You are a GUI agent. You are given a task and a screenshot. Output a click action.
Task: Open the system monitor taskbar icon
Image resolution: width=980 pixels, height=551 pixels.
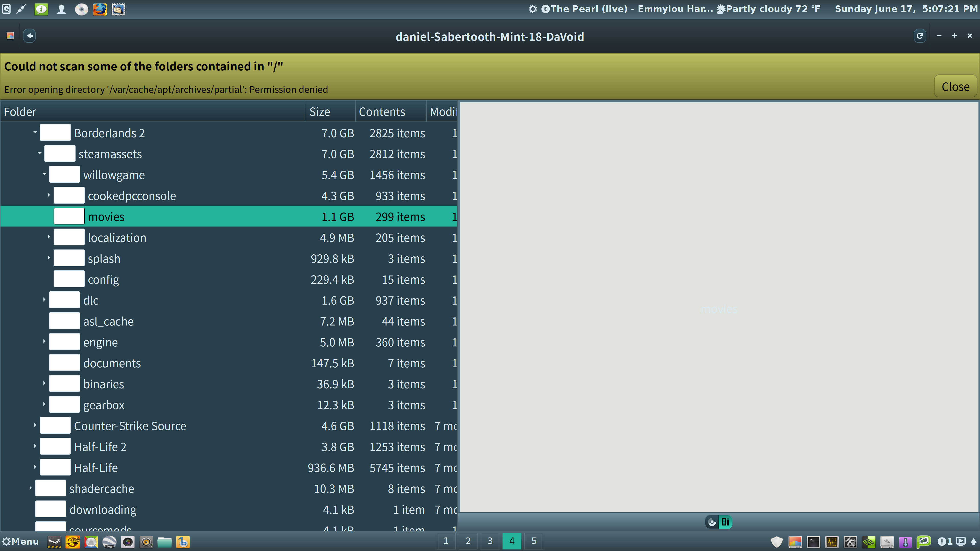[832, 542]
